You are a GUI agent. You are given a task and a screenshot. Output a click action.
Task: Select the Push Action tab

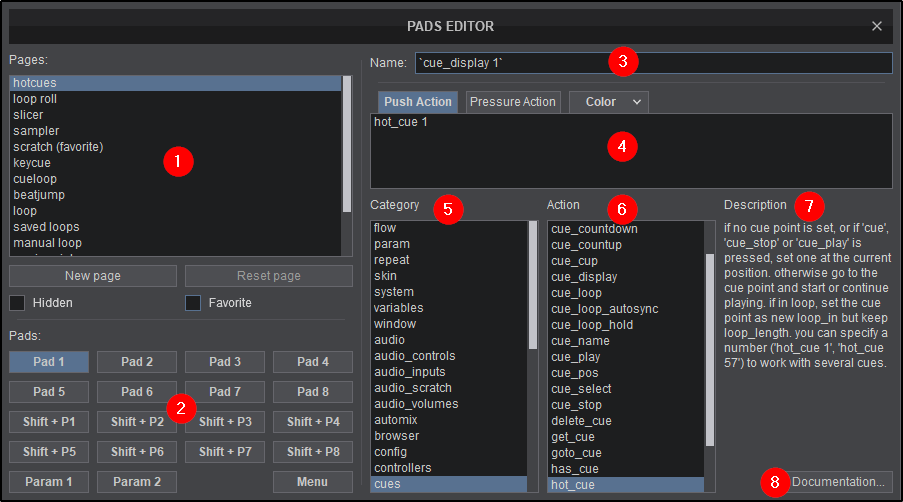pyautogui.click(x=418, y=102)
